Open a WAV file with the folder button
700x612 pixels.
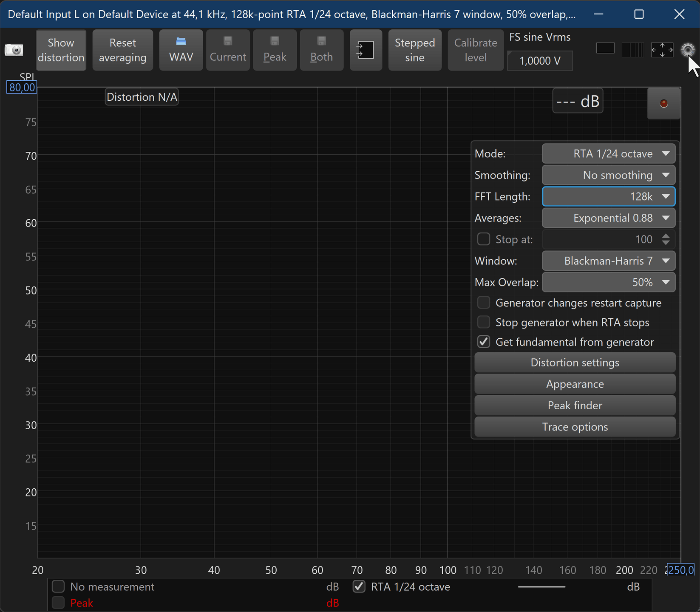(181, 50)
